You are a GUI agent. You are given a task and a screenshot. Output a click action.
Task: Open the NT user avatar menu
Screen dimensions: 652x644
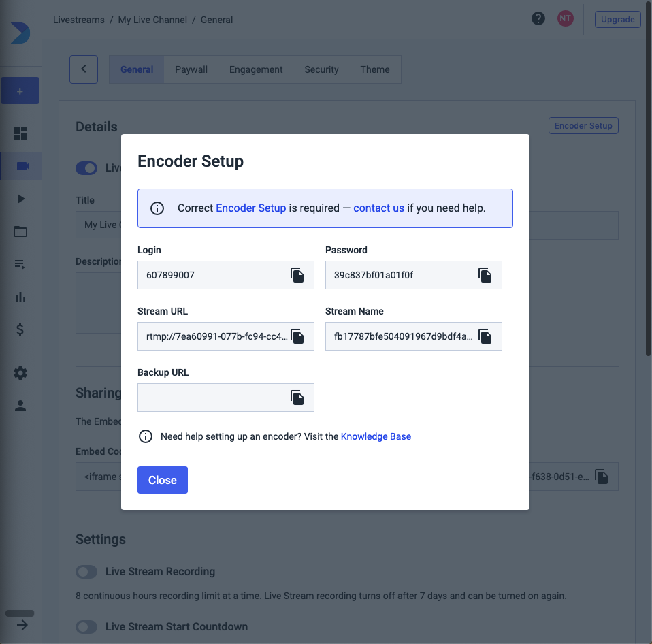point(565,18)
